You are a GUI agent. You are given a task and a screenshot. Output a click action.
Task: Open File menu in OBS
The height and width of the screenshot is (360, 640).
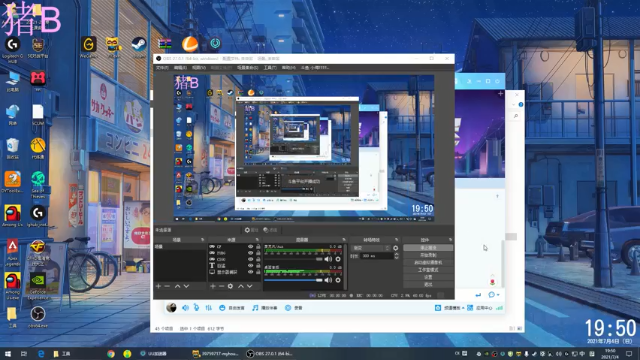coord(162,68)
